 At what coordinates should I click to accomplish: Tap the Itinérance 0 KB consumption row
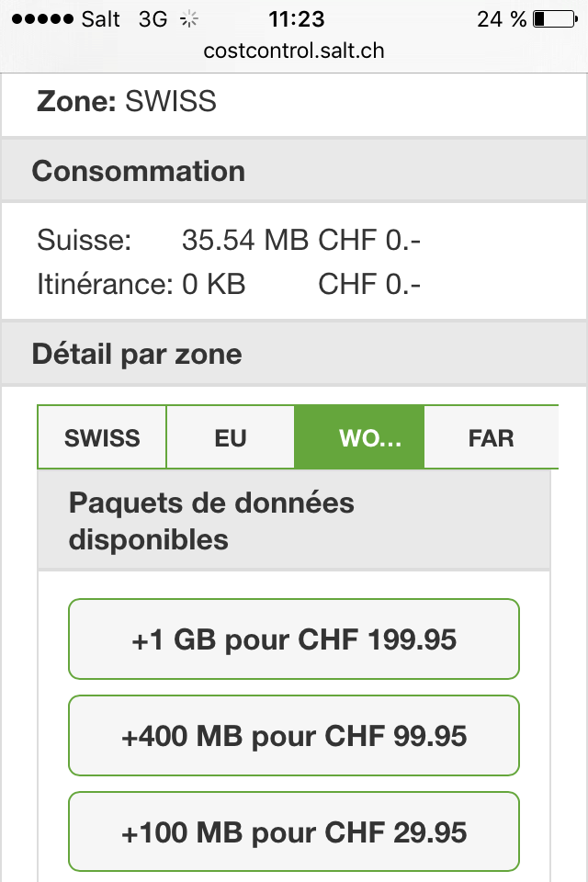[229, 284]
